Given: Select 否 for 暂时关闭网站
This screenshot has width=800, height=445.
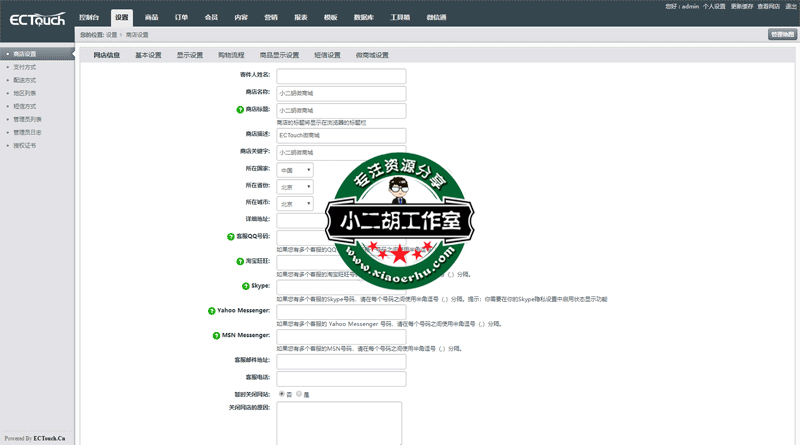Looking at the screenshot, I should point(281,394).
